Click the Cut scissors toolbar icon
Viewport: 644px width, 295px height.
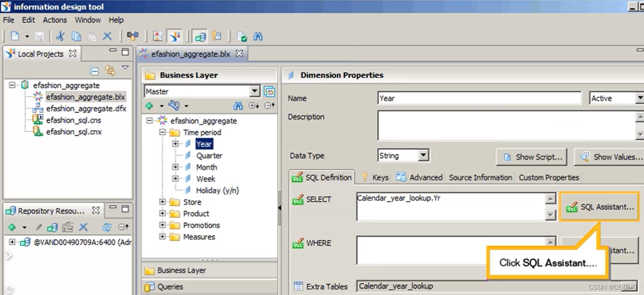(x=60, y=36)
